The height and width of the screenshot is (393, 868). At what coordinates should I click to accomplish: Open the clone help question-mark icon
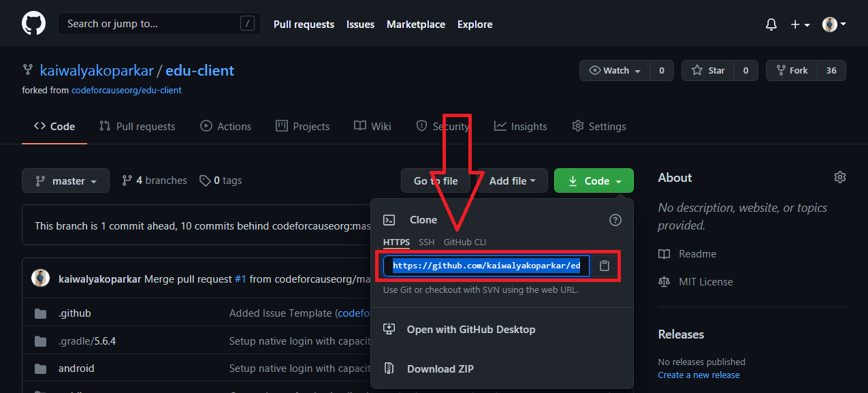(x=615, y=220)
